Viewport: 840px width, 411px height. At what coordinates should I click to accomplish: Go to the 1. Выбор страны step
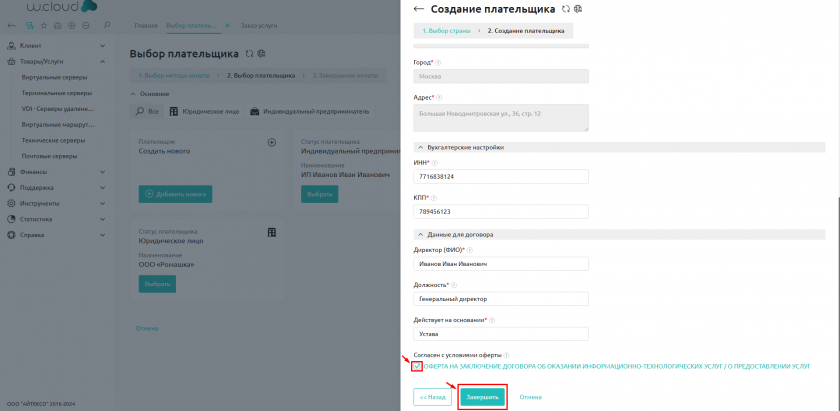pyautogui.click(x=446, y=31)
